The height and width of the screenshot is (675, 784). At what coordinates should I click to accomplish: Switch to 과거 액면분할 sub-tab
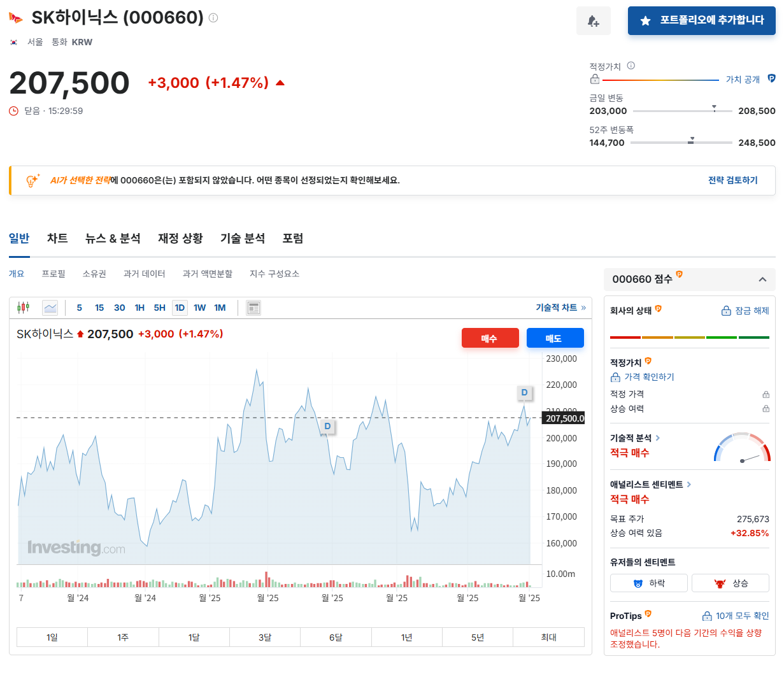(x=208, y=274)
